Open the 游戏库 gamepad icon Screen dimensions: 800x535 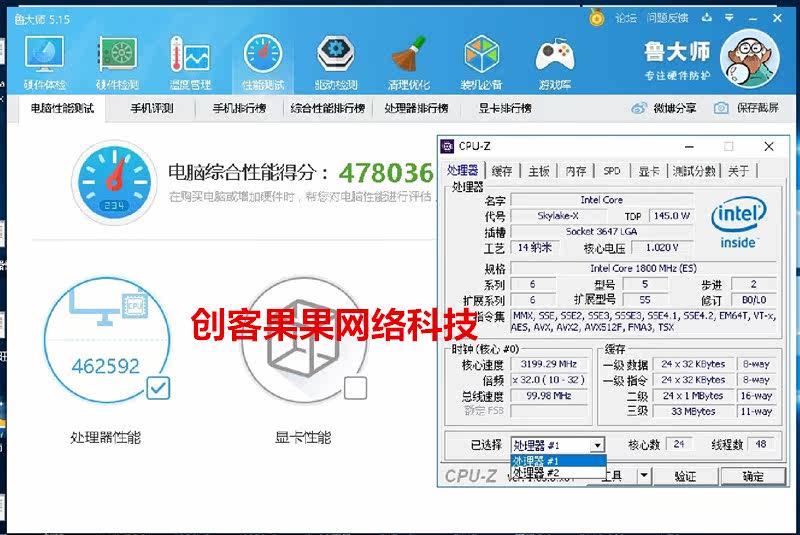555,54
